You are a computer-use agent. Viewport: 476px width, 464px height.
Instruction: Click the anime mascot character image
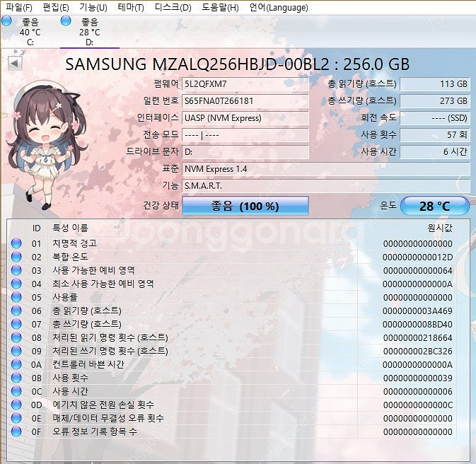(x=48, y=145)
